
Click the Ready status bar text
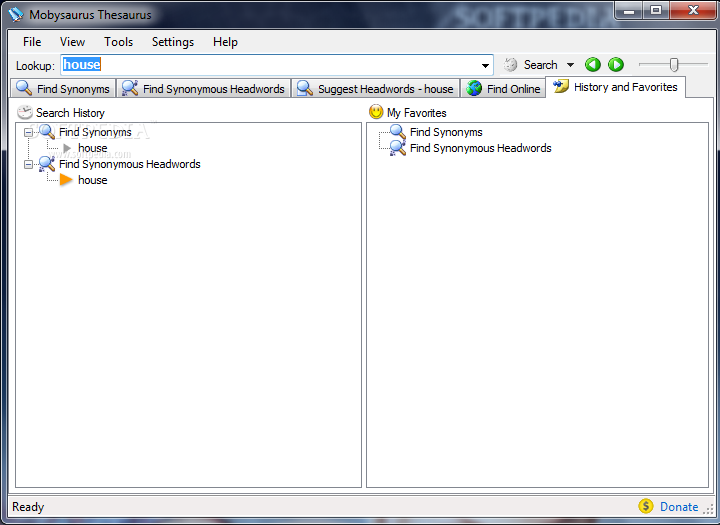click(x=28, y=507)
